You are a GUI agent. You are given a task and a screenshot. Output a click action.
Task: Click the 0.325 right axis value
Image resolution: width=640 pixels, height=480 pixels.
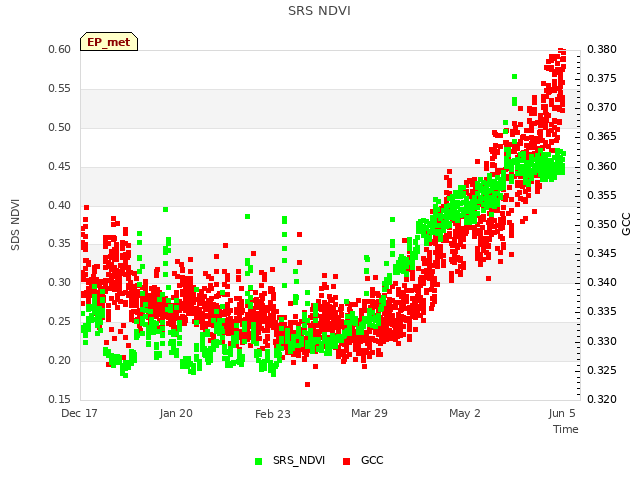[x=602, y=370]
